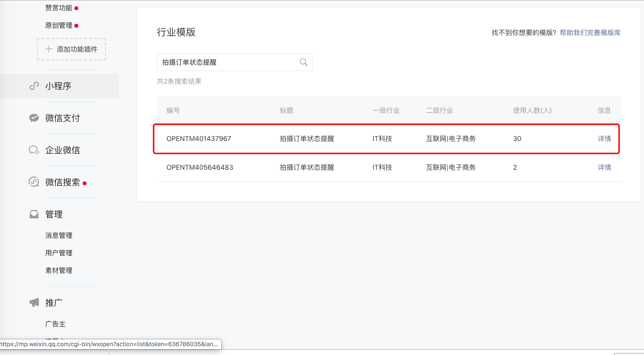Viewport: 644px width, 355px height.
Task: Open the 微信搜索 search feature icon
Action: click(33, 181)
